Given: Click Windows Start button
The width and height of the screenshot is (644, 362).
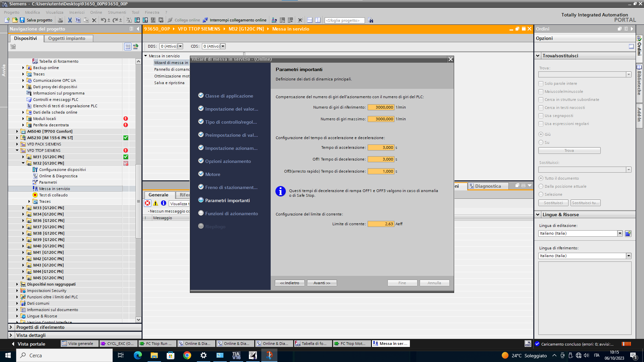Looking at the screenshot, I should (8, 355).
